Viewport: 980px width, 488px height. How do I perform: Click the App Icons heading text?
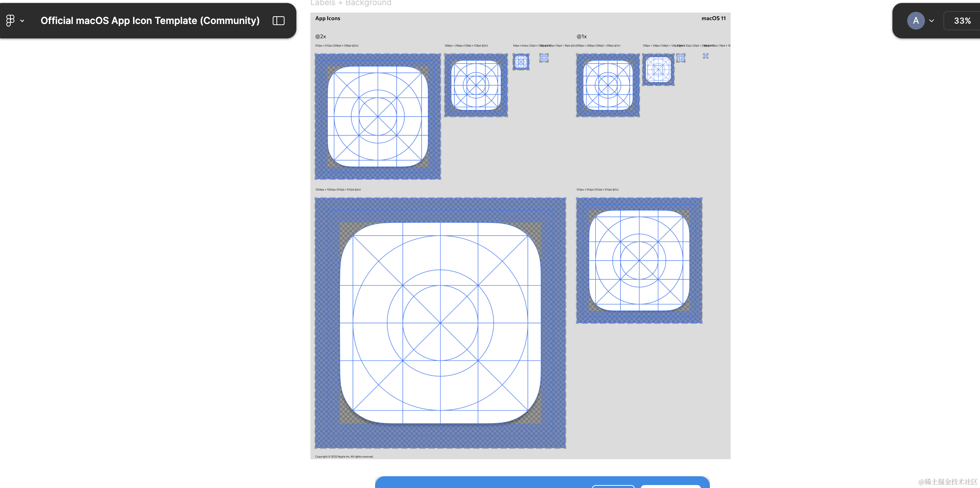tap(327, 18)
